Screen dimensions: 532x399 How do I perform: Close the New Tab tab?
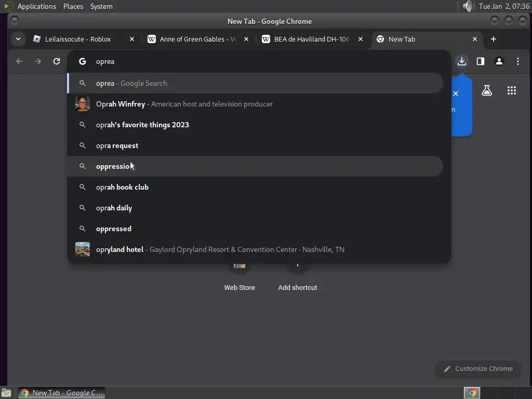coord(475,39)
